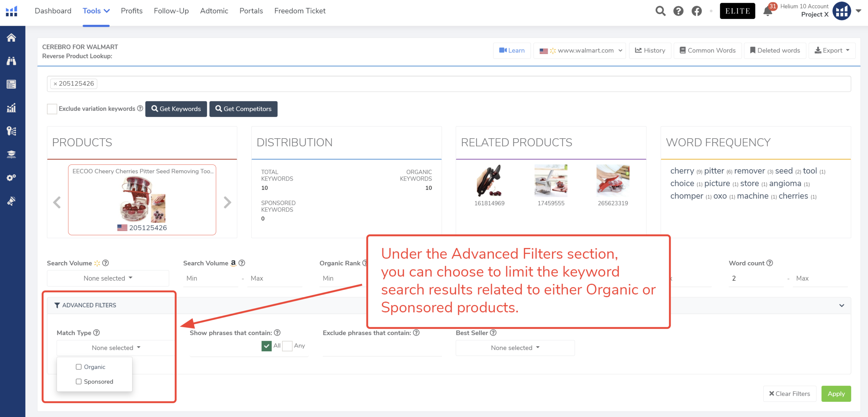Check the Organic match type option
The height and width of the screenshot is (417, 868).
point(79,367)
